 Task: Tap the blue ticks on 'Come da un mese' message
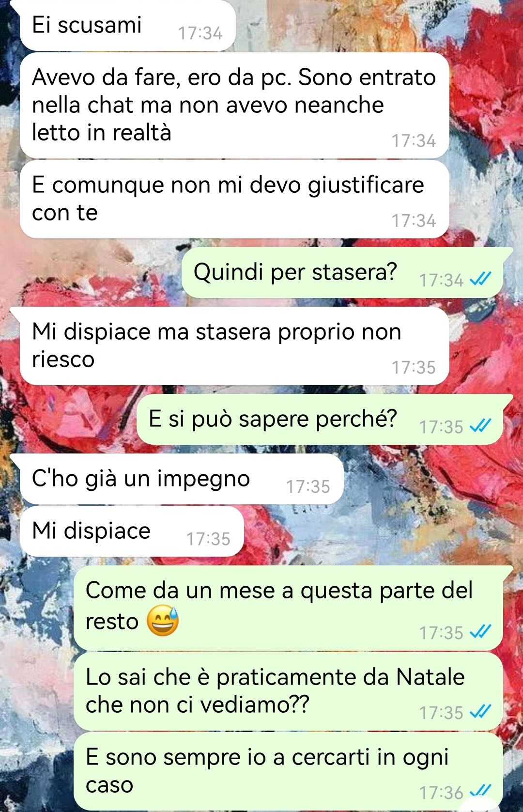(481, 631)
